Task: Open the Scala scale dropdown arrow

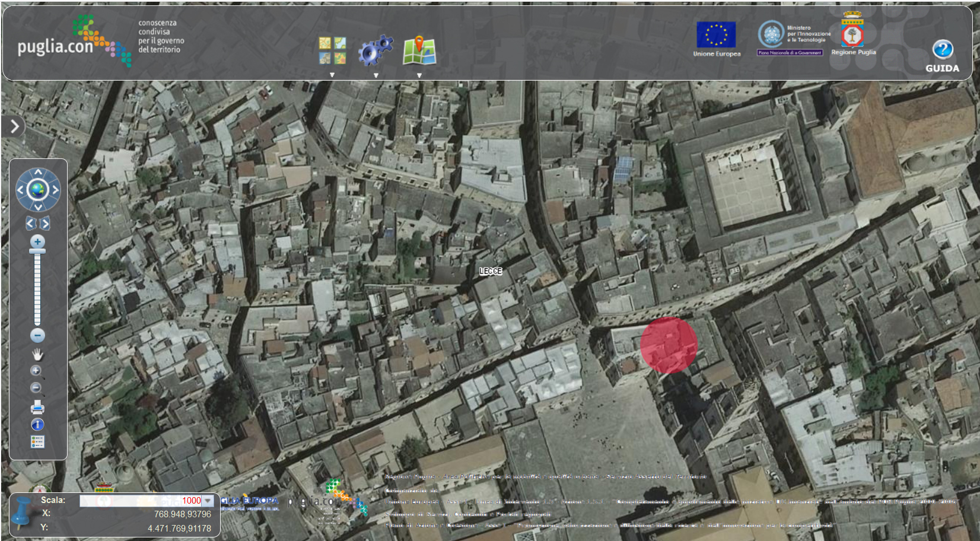Action: (208, 501)
